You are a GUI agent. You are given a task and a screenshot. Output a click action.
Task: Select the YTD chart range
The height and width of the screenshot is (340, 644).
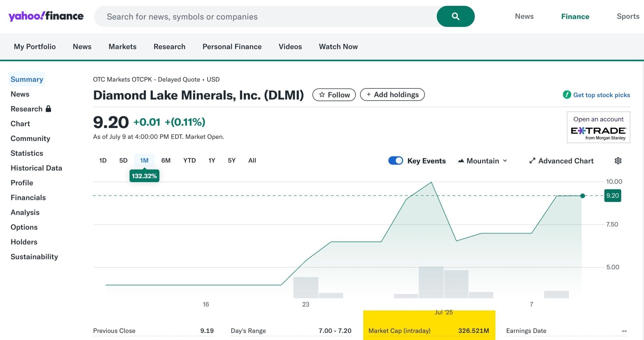tap(189, 160)
